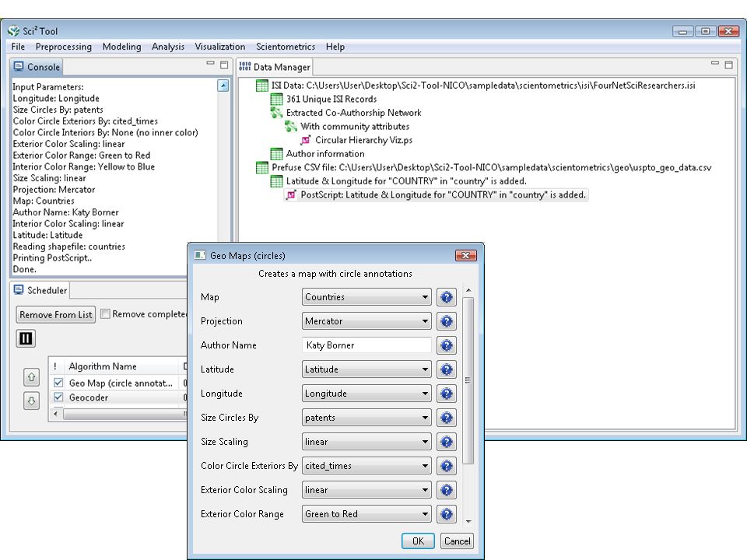
Task: Open the Color Circle Exteriors By dropdown
Action: pyautogui.click(x=366, y=466)
